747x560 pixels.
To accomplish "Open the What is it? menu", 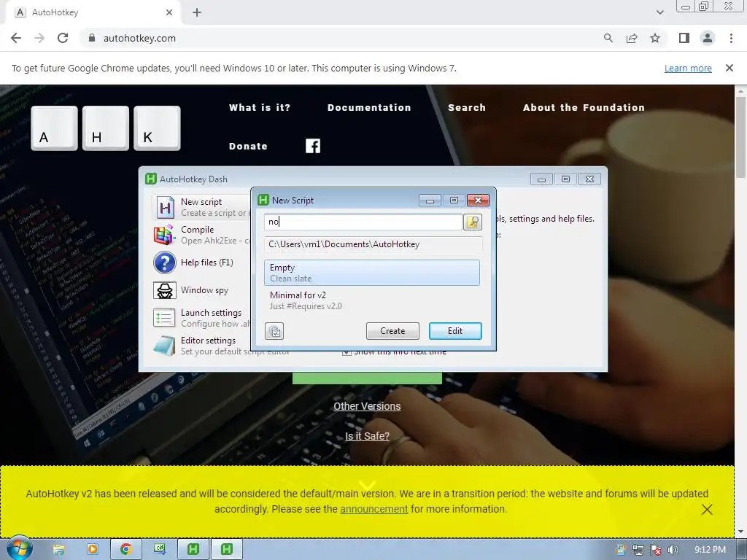I will (260, 108).
